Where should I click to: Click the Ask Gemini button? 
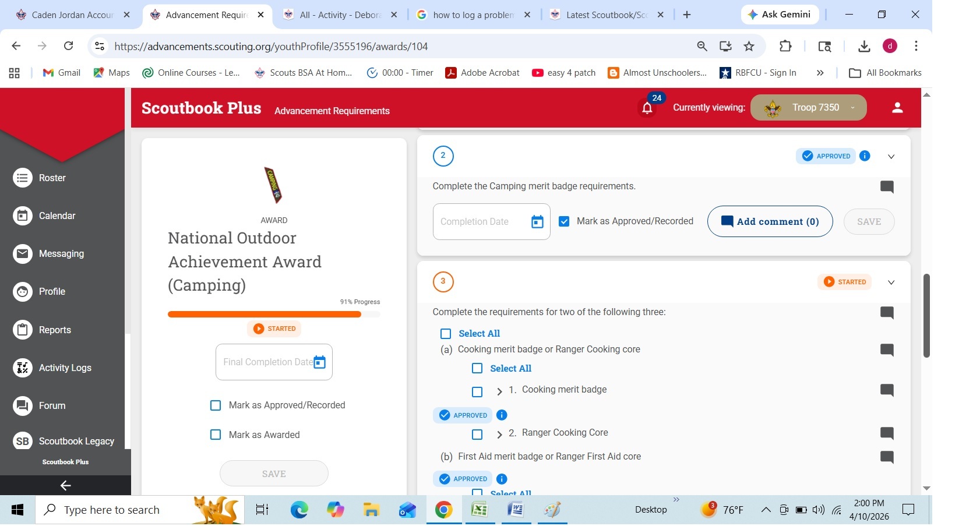click(x=780, y=15)
